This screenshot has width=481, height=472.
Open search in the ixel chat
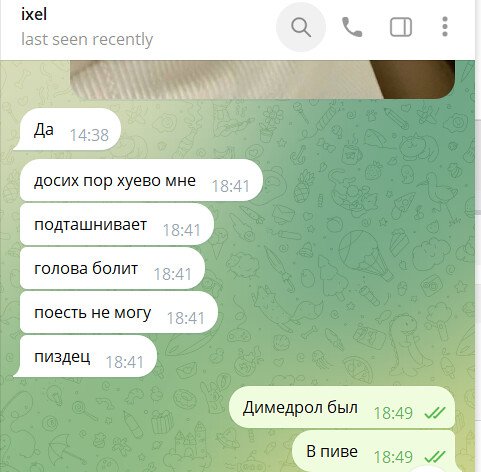pyautogui.click(x=301, y=27)
